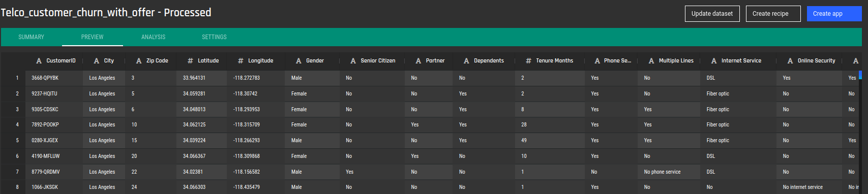868x194 pixels.
Task: Open the Analysis tab
Action: pyautogui.click(x=154, y=37)
